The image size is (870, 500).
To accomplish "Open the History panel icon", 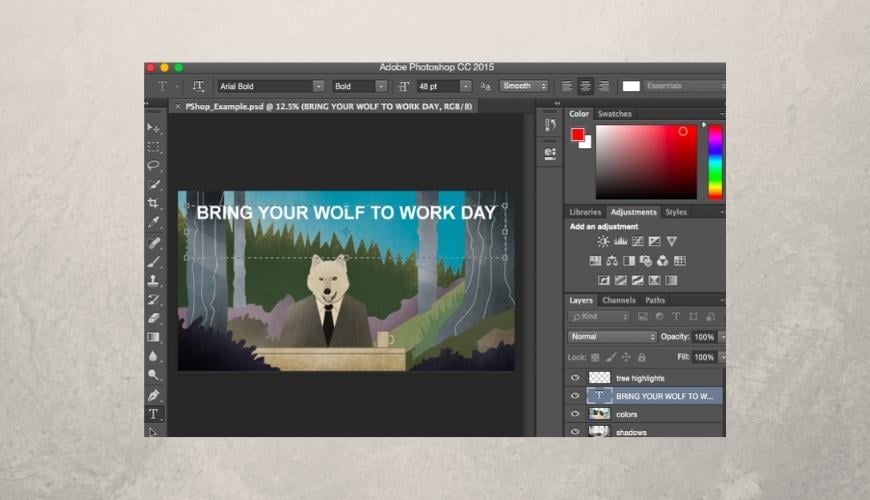I will coord(550,125).
